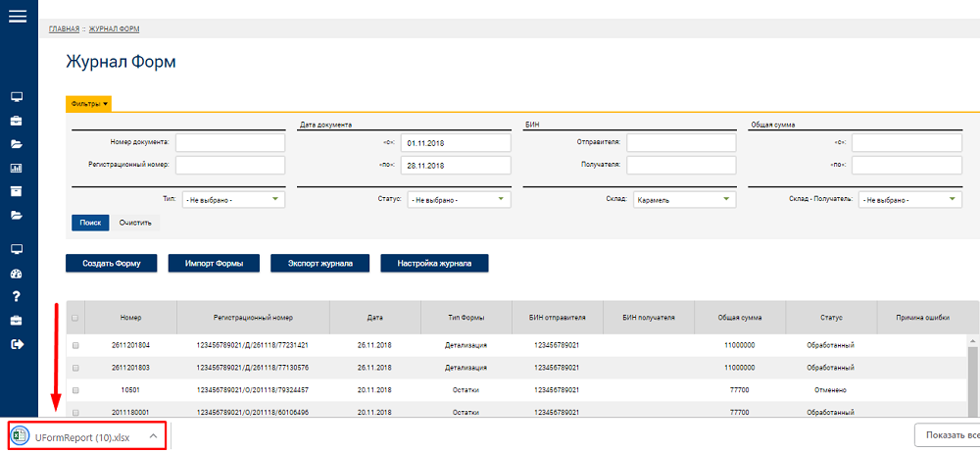Open the chart report icon in sidebar
The height and width of the screenshot is (453, 980).
[x=17, y=168]
